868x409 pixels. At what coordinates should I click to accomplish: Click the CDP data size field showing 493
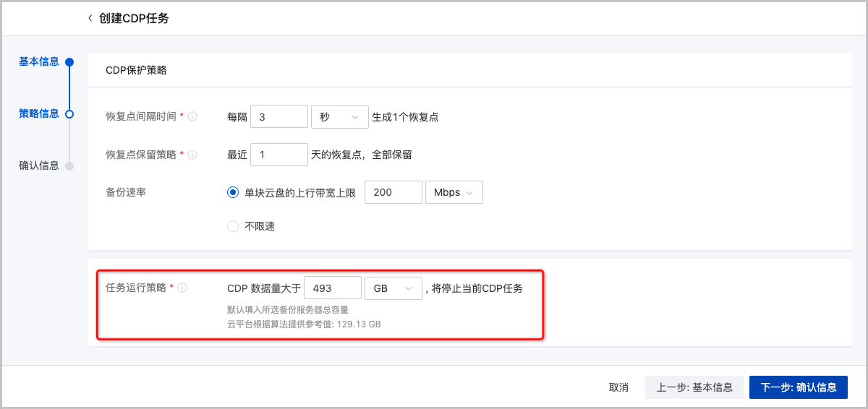(x=332, y=288)
